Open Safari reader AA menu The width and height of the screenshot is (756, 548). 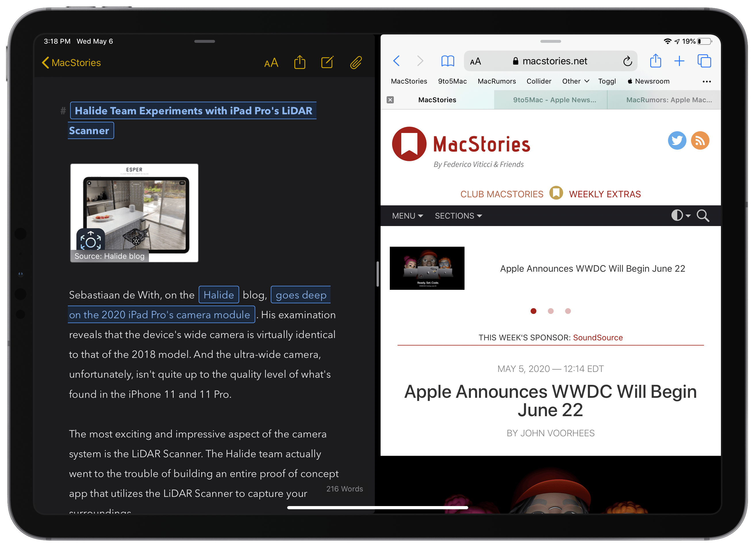tap(475, 61)
